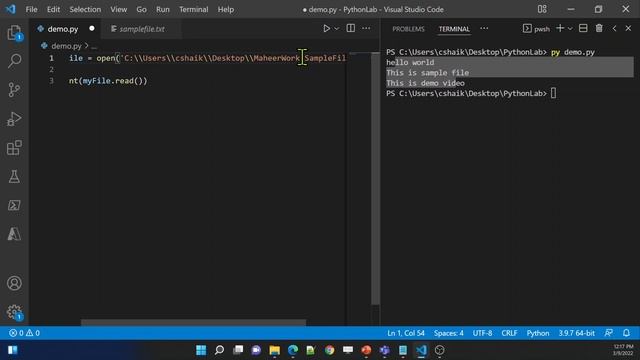Open panel overflow views menu
This screenshot has width=640, height=360.
tap(484, 29)
